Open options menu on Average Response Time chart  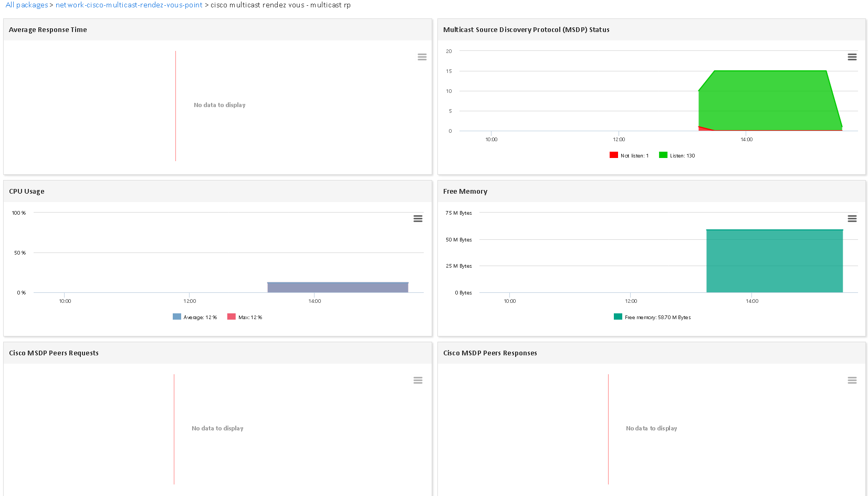pos(422,57)
